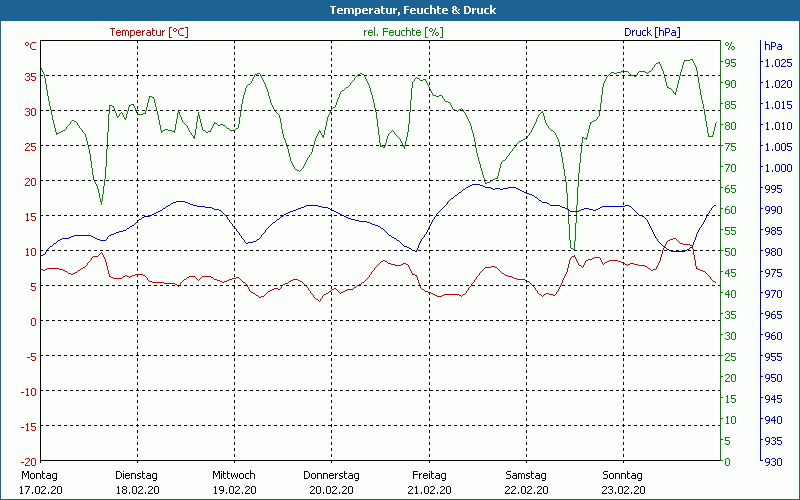Click the 1.000 hPa pressure axis tick

click(777, 168)
